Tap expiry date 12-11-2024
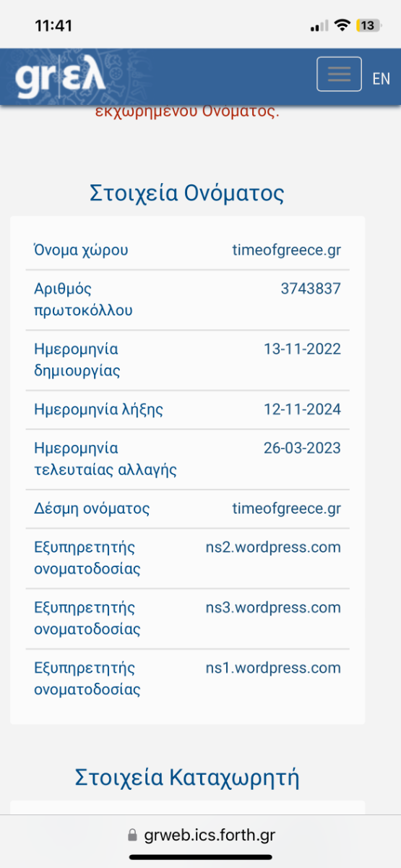Screen dimensions: 401x868 tap(302, 409)
